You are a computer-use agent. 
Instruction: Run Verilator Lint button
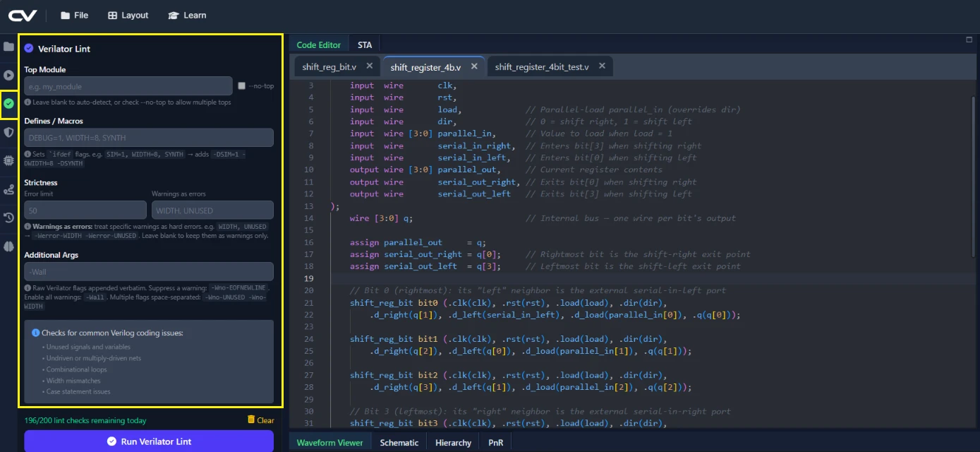pos(149,441)
